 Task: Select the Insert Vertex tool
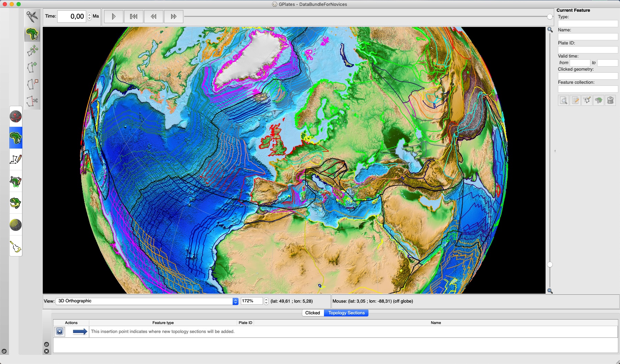point(32,67)
